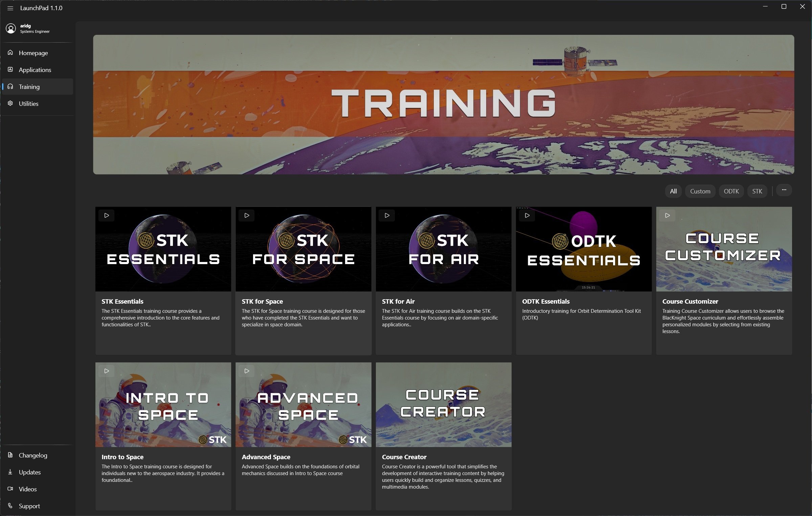Open Videos from the sidebar
The width and height of the screenshot is (812, 516).
coord(37,489)
